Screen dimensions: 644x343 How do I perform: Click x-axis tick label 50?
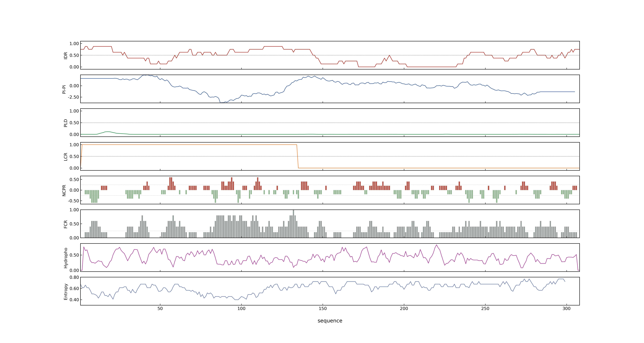pyautogui.click(x=160, y=309)
